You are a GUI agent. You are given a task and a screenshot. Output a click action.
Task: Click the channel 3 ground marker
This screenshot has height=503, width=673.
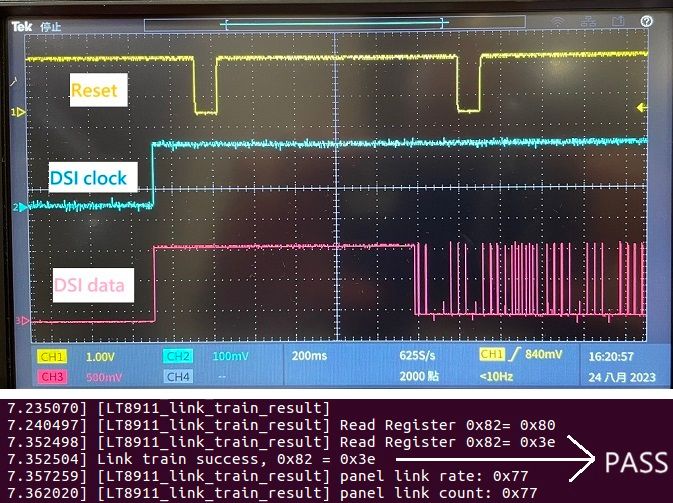22,320
